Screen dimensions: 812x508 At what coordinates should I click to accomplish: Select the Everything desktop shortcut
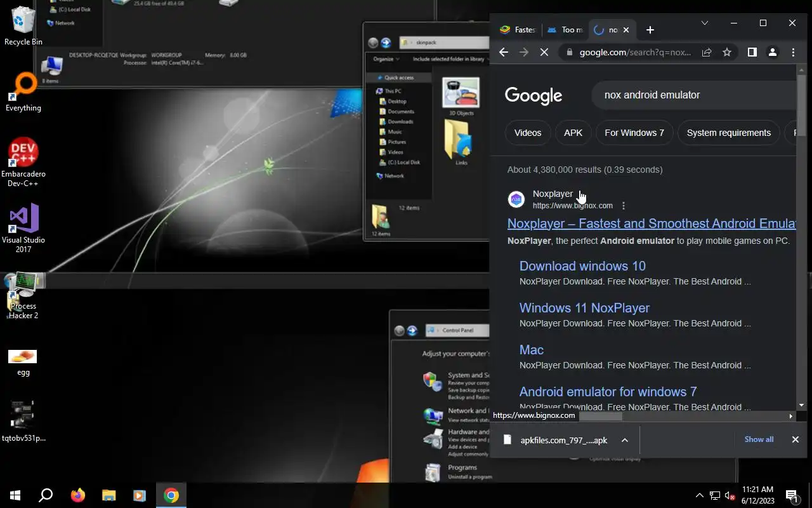click(x=23, y=93)
